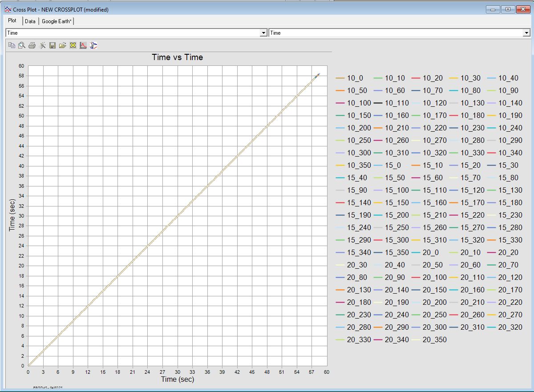Screen dimensions: 534x392
Task: Open the plot wizard wand icon
Action: (x=42, y=45)
